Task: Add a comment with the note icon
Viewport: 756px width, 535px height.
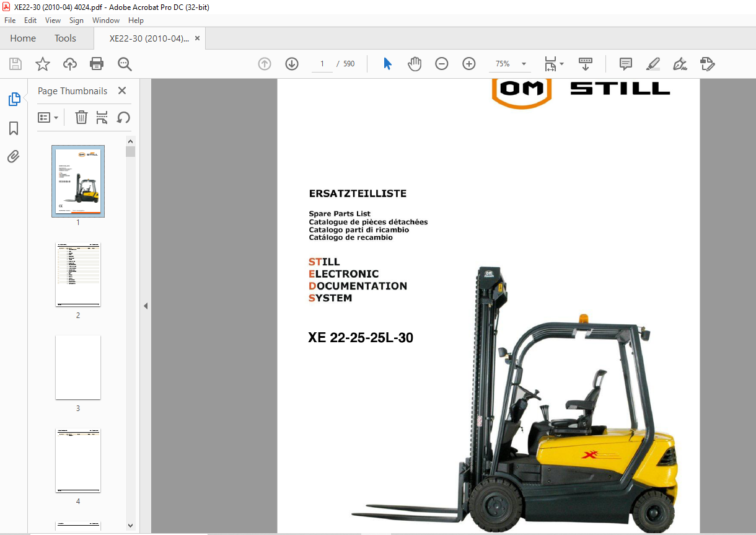Action: 626,64
